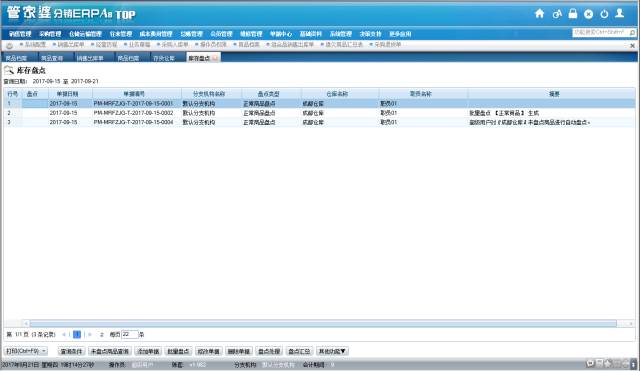Close the 库存盘点 tab via its X
Viewport: 640px width, 371px height.
(x=214, y=58)
